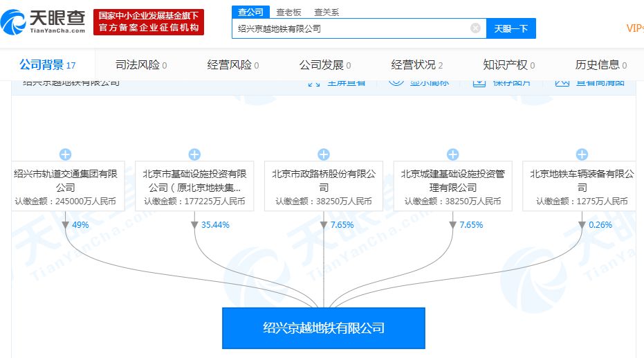Open the 公司背景 17 section
Screen dimensions: 644x358
48,65
